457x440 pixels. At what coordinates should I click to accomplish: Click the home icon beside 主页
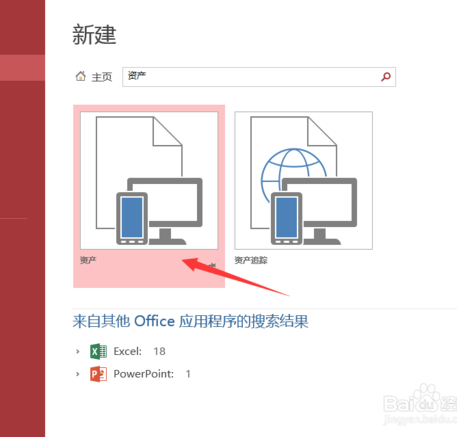[81, 76]
